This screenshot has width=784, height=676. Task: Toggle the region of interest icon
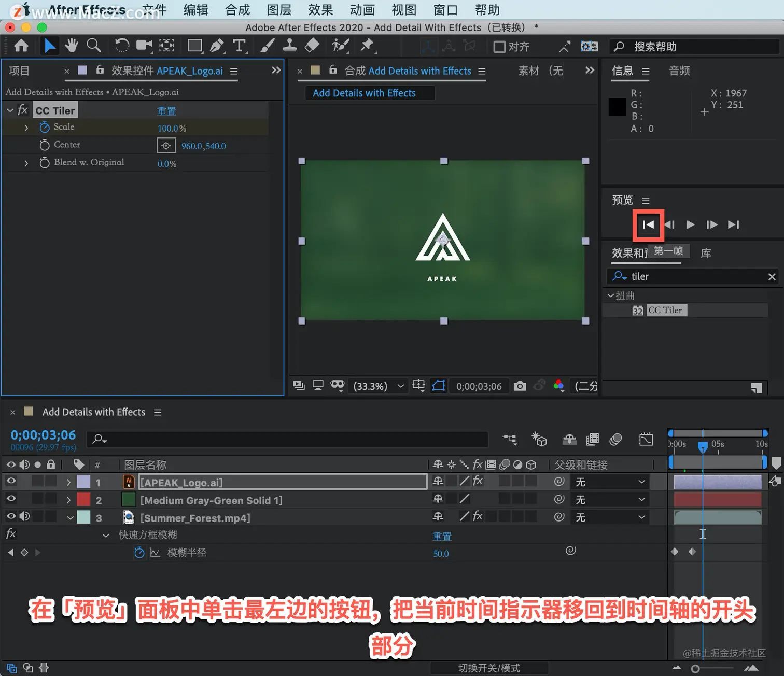click(x=418, y=386)
